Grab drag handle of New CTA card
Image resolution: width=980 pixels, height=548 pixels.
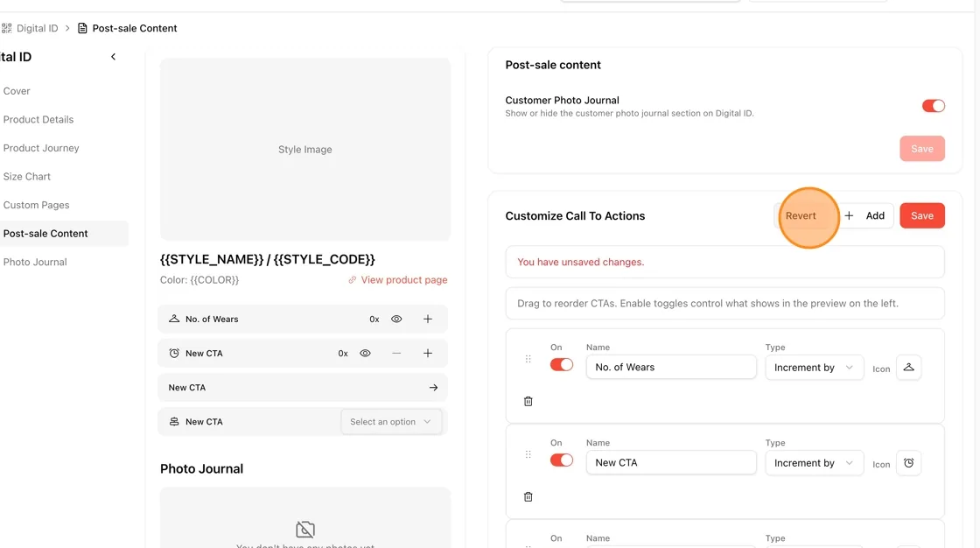coord(528,455)
